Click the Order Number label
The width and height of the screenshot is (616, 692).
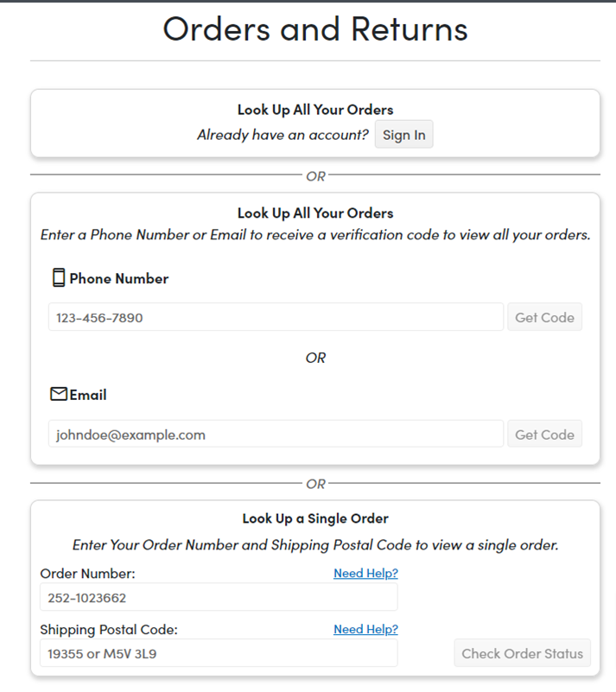point(88,574)
